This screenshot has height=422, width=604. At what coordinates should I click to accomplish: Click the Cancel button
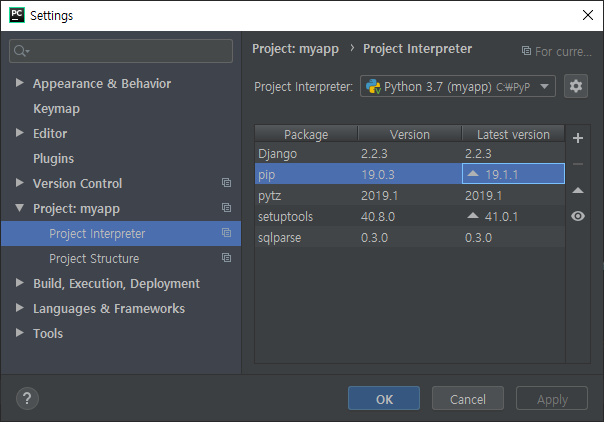tap(468, 398)
